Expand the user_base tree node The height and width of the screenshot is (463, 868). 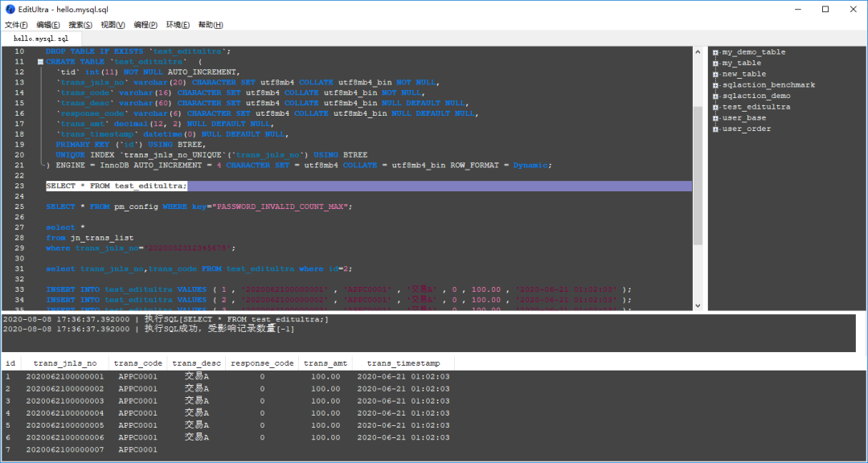pos(715,118)
